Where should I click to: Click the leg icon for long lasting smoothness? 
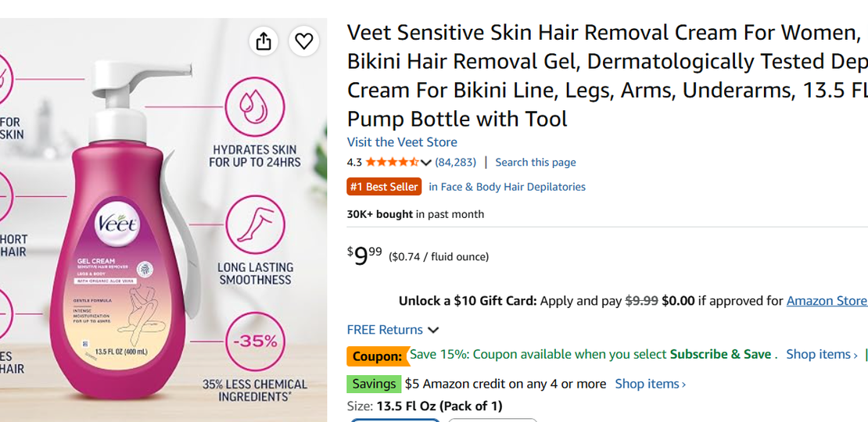tap(255, 225)
